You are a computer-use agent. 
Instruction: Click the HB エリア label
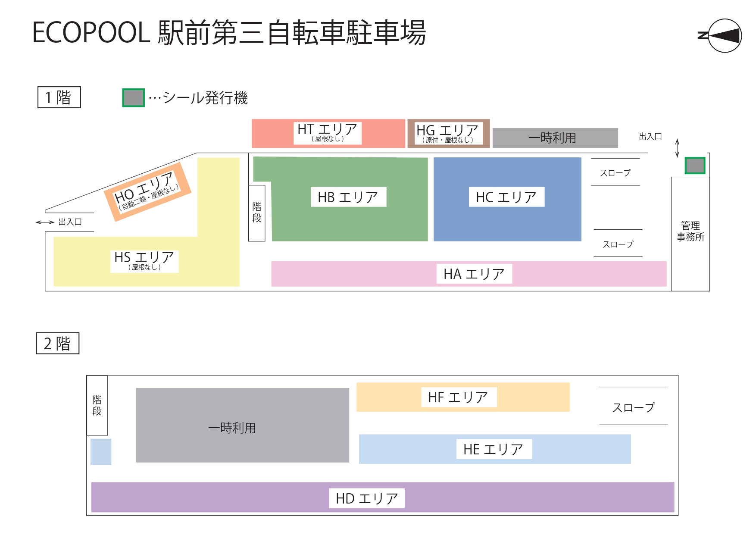pyautogui.click(x=348, y=197)
